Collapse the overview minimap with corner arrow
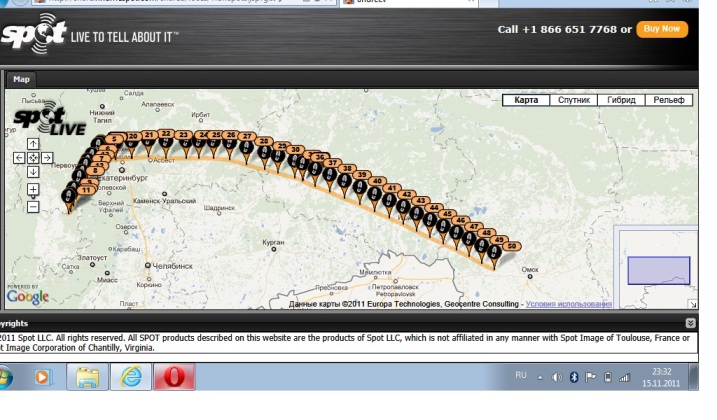 pyautogui.click(x=692, y=304)
